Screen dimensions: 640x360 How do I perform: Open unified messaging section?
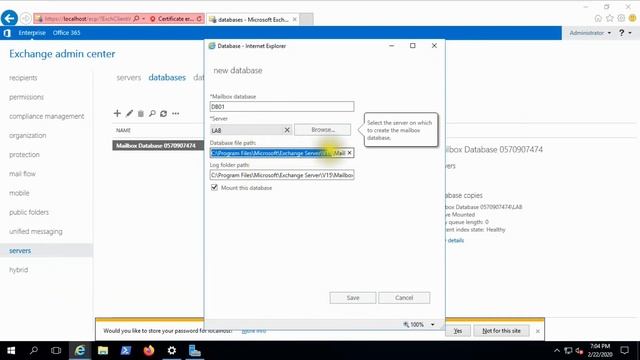click(36, 231)
